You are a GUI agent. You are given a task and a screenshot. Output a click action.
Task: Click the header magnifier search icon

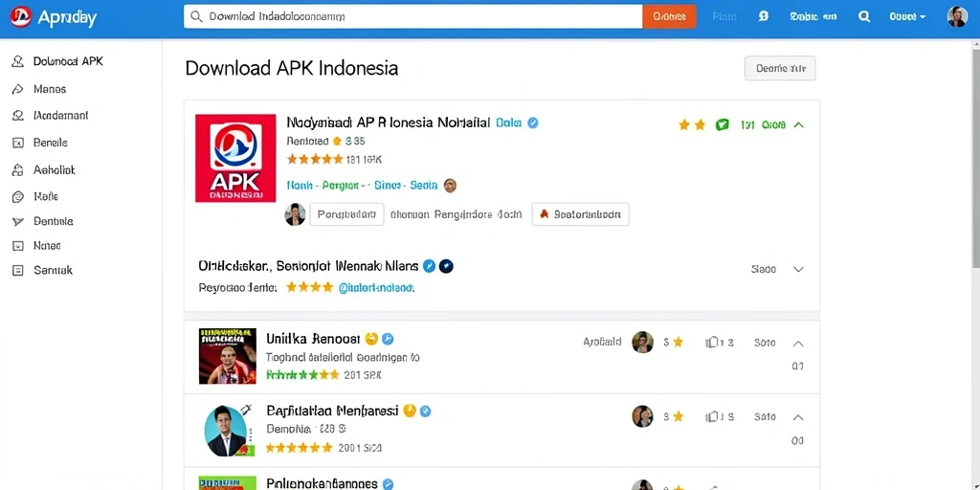(864, 17)
